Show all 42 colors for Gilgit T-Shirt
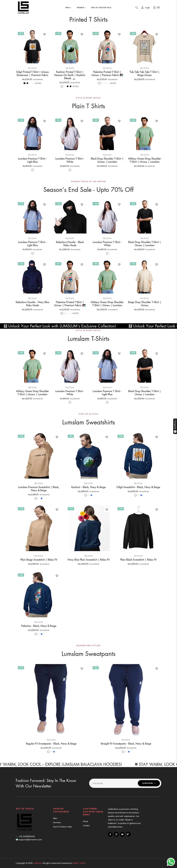 pos(38,83)
